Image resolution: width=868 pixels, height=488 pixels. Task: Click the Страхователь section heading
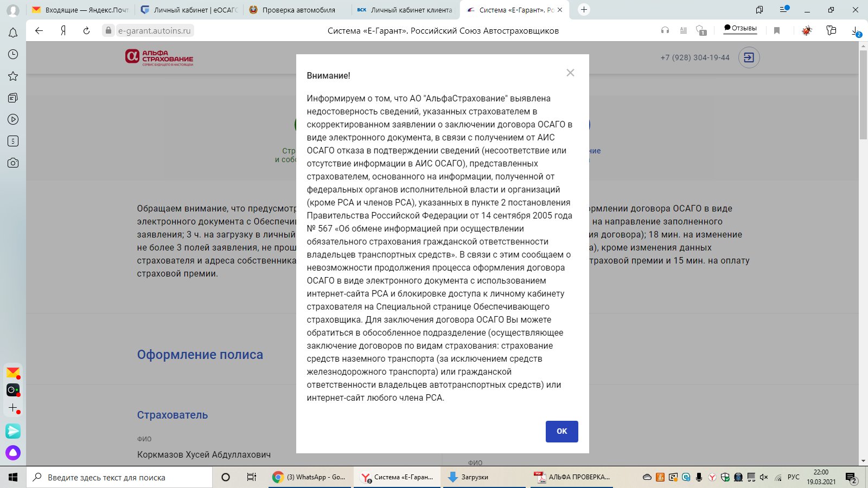pos(173,415)
